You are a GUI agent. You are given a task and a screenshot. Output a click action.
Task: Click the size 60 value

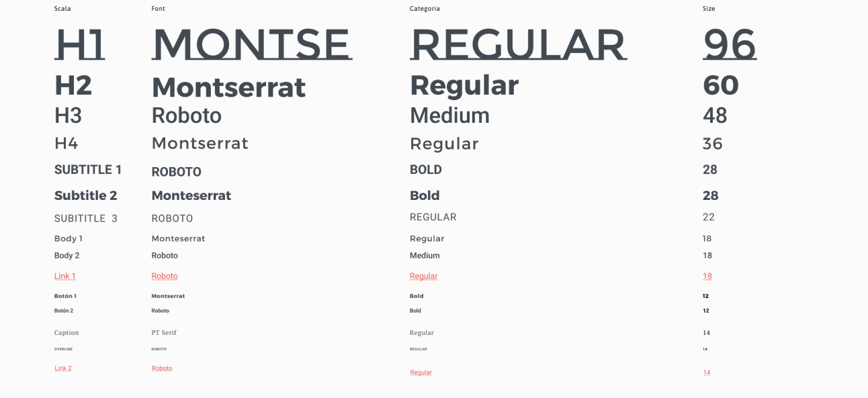721,86
